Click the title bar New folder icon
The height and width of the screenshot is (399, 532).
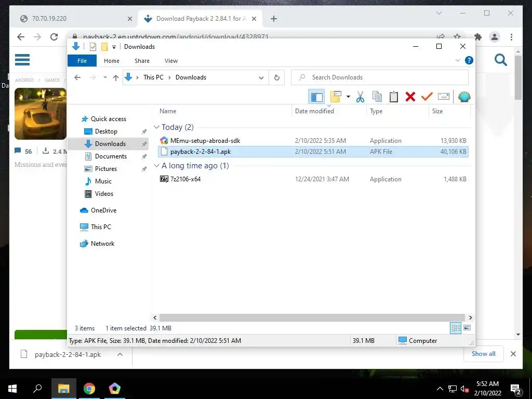point(104,47)
